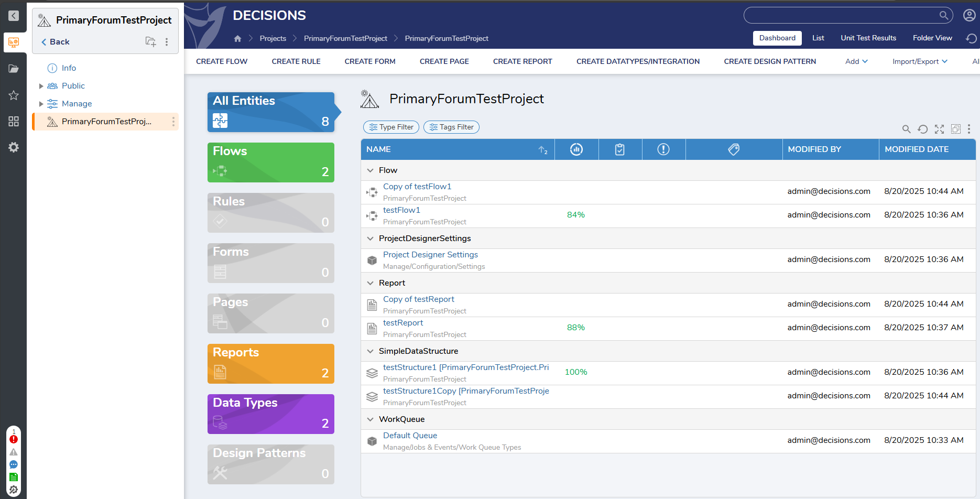Screen dimensions: 980x499
Task: Sort by NAME column header
Action: [458, 149]
